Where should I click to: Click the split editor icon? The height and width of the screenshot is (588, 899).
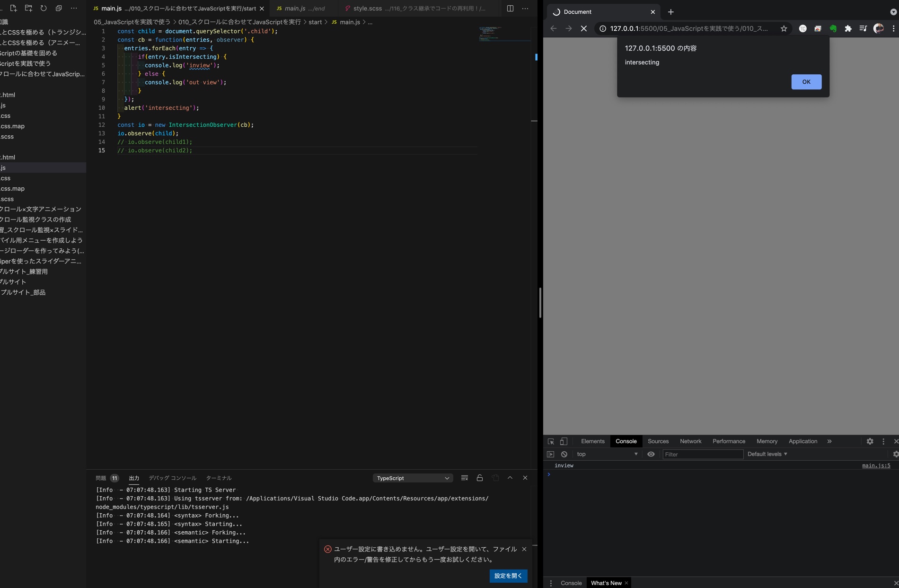510,9
